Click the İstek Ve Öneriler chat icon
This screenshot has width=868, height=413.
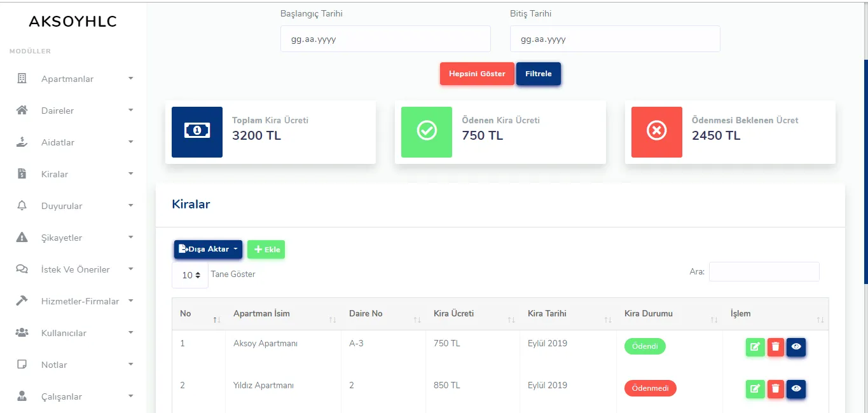(22, 269)
